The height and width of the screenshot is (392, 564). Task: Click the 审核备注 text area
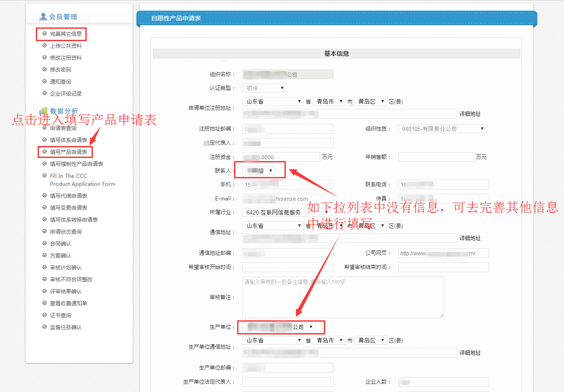click(x=343, y=297)
